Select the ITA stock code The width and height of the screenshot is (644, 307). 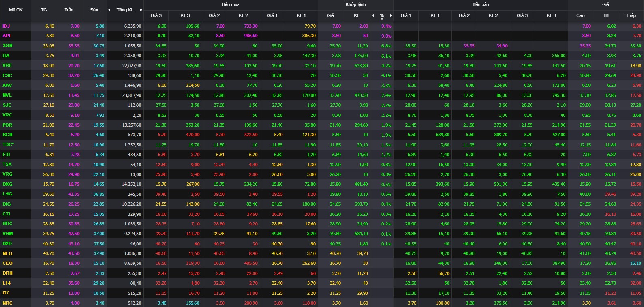coord(6,56)
